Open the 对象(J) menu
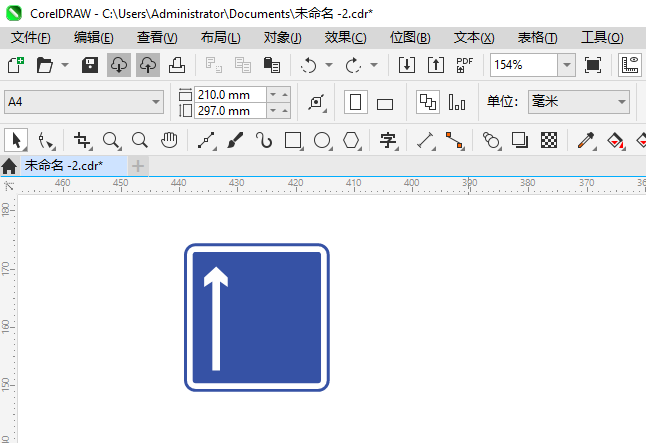 [x=283, y=38]
